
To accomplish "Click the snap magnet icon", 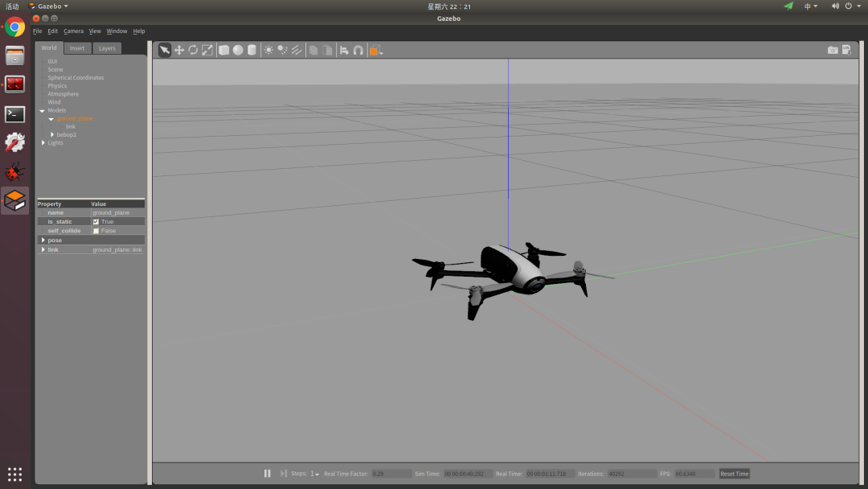I will [x=358, y=50].
